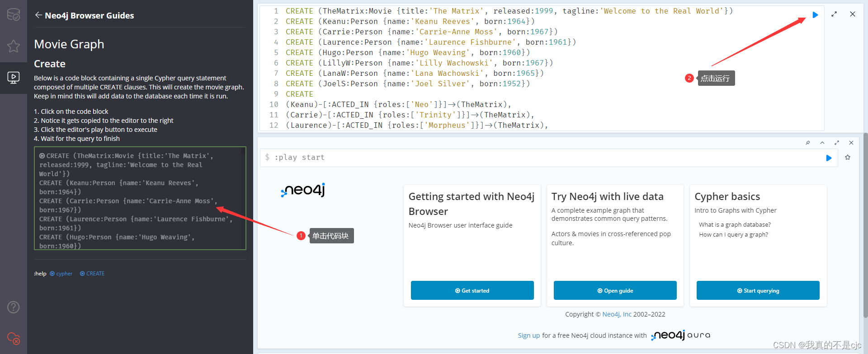Collapse the :play start frame with chevron
Viewport: 868px width, 354px height.
pos(822,143)
